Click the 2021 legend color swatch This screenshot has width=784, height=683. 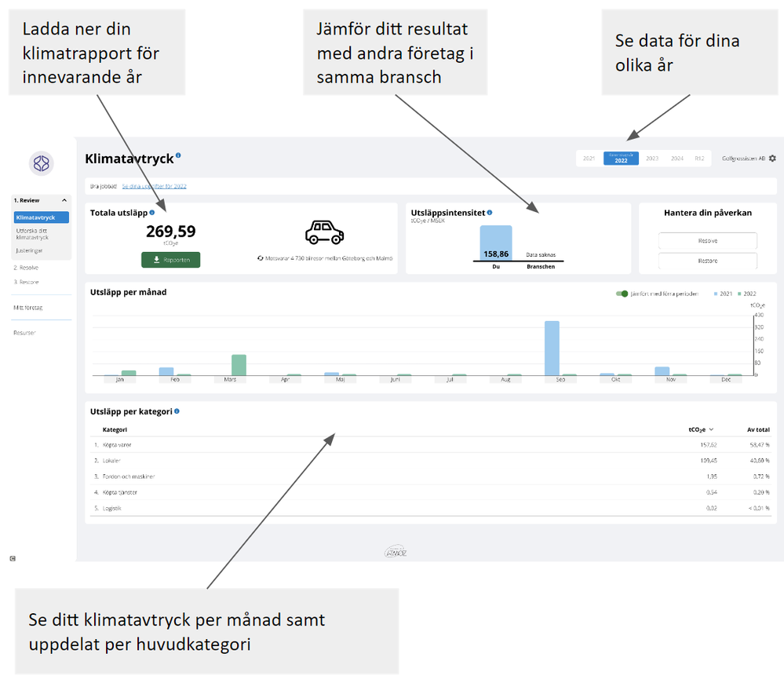(716, 294)
